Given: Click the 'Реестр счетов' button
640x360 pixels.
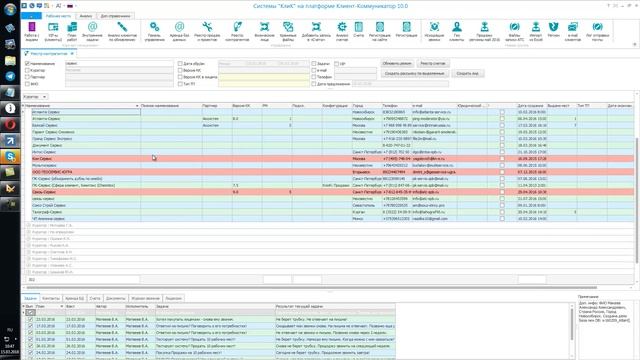Looking at the screenshot, I should pos(433,64).
